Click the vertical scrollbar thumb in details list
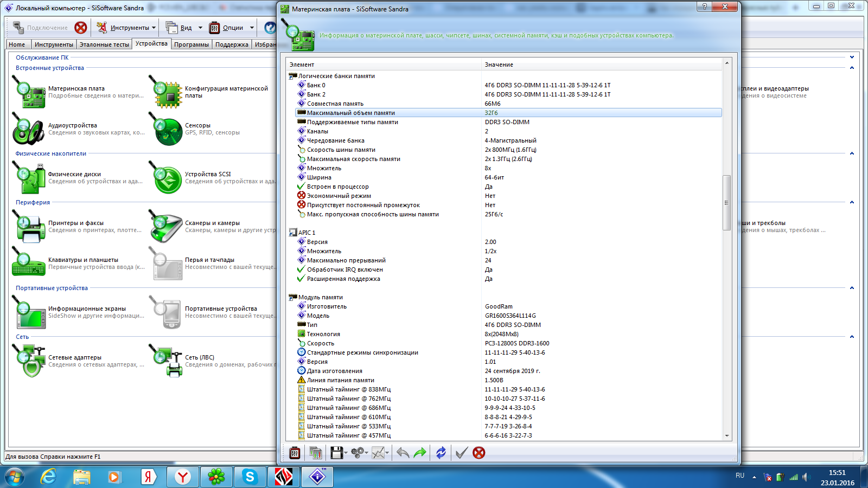The image size is (868, 488). (727, 203)
